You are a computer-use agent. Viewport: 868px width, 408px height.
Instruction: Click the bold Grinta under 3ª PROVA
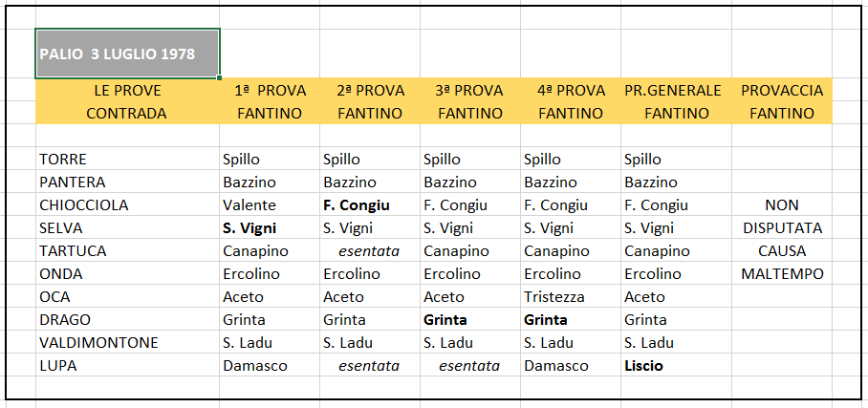point(470,320)
